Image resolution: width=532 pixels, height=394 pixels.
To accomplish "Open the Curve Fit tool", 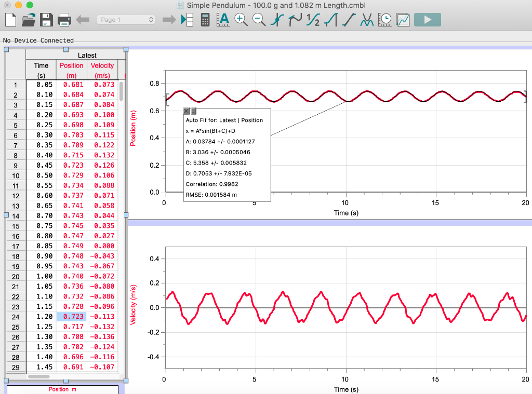I will [x=367, y=20].
